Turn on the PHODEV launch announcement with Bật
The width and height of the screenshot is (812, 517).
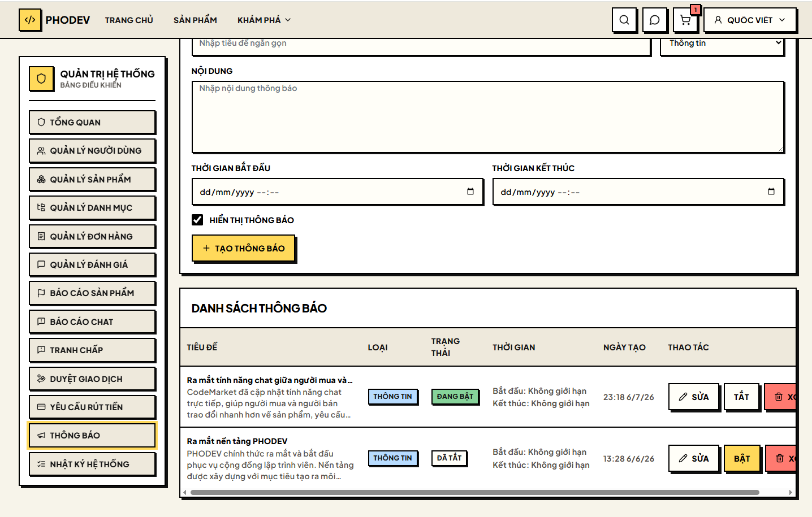coord(742,458)
